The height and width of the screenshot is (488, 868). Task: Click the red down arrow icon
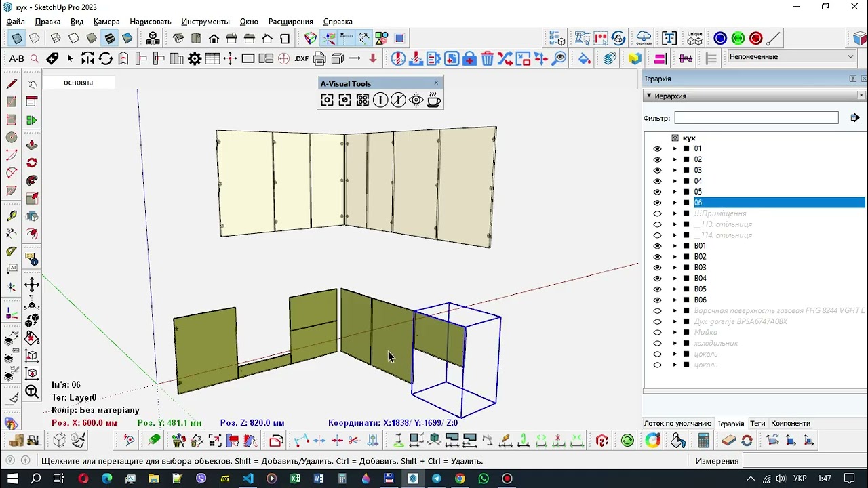point(372,58)
